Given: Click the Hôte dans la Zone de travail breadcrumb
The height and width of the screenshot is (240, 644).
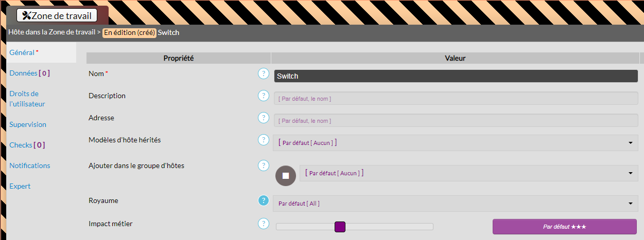Looking at the screenshot, I should tap(51, 32).
